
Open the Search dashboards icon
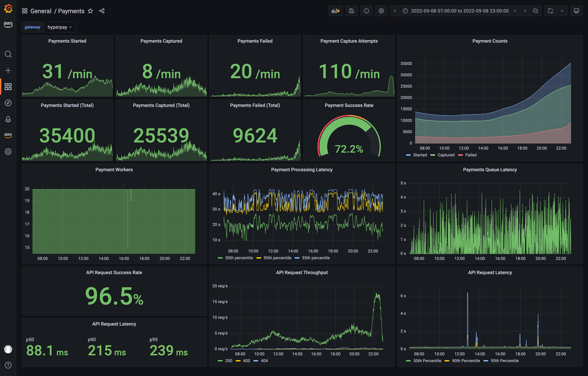coord(8,54)
